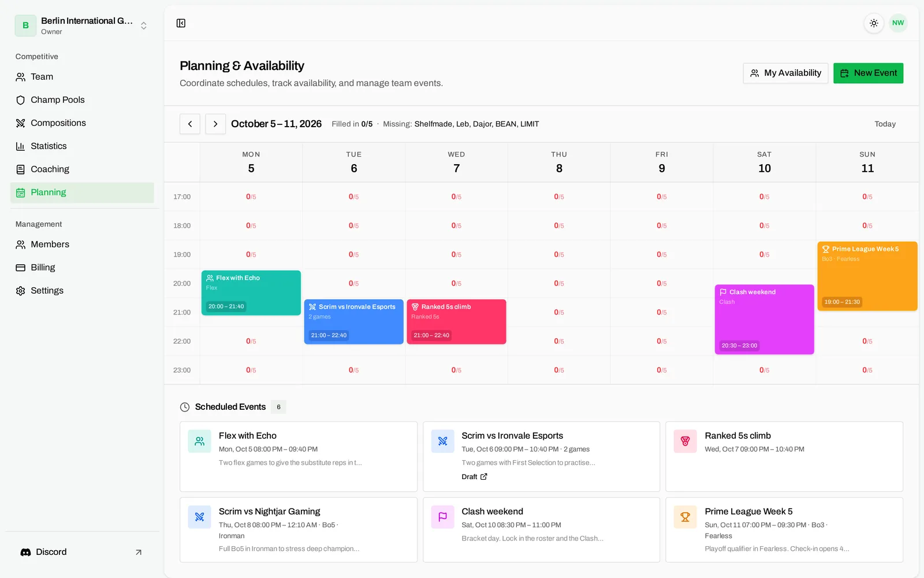Click the SAT 10 day header
Image resolution: width=924 pixels, height=578 pixels.
coord(765,162)
